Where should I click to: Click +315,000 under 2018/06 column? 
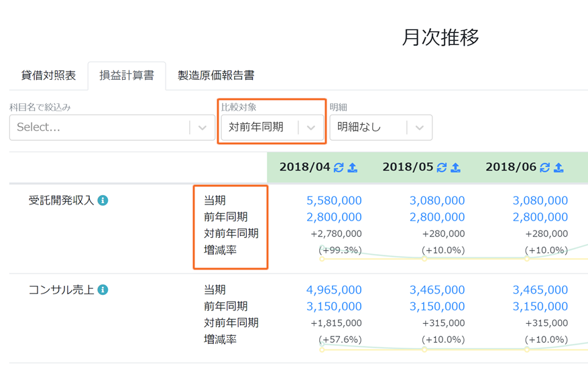[546, 323]
